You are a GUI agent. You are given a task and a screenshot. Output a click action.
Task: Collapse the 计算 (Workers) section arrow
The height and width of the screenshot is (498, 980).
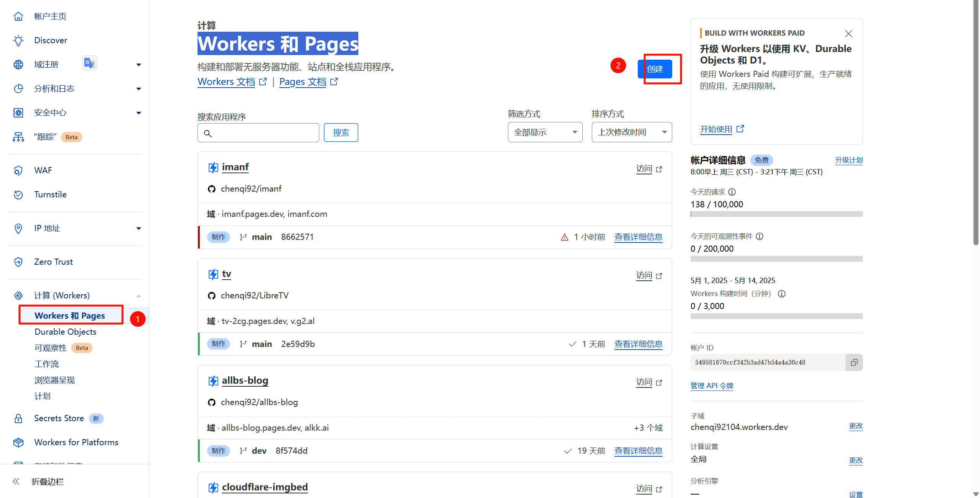[139, 296]
